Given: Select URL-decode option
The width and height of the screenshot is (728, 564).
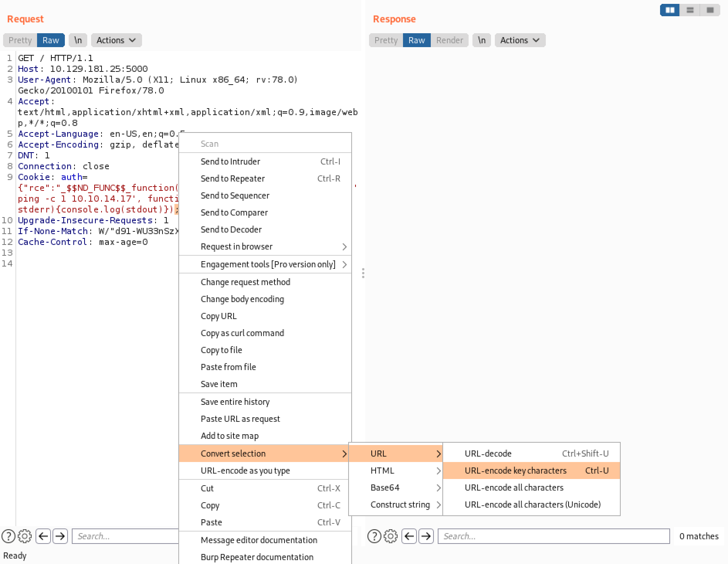Looking at the screenshot, I should click(532, 454).
